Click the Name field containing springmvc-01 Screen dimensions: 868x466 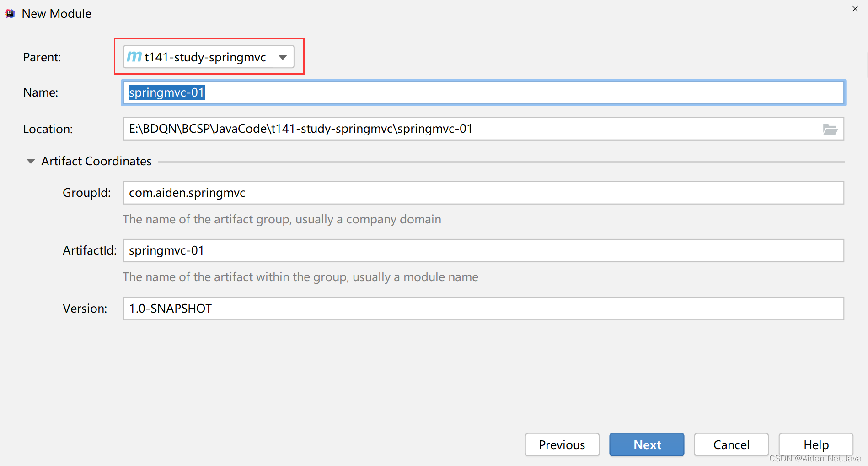coord(483,92)
